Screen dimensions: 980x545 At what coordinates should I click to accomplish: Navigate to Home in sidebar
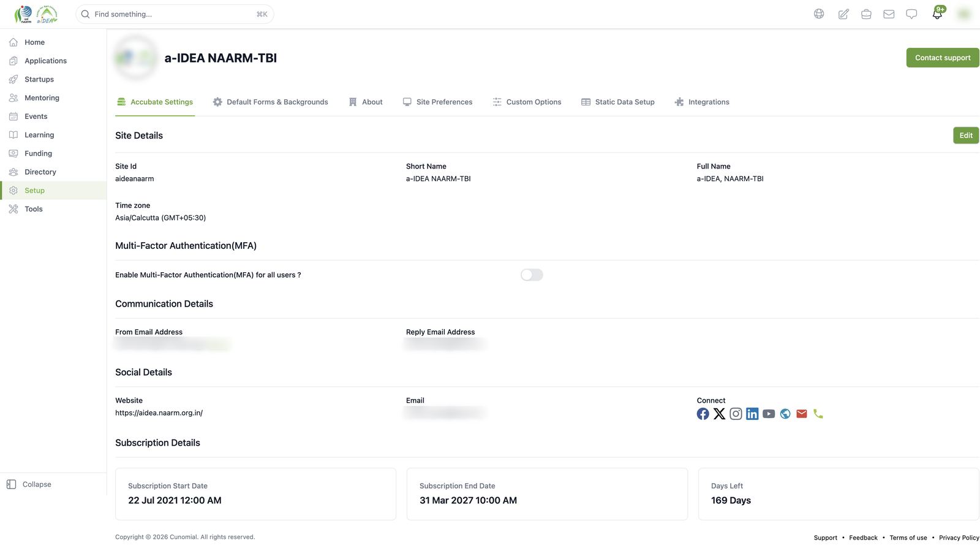pyautogui.click(x=53, y=42)
